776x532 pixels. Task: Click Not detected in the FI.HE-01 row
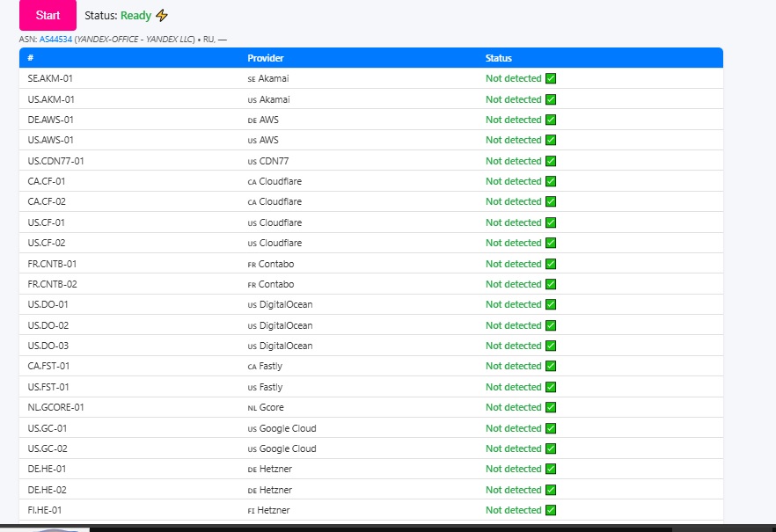513,510
